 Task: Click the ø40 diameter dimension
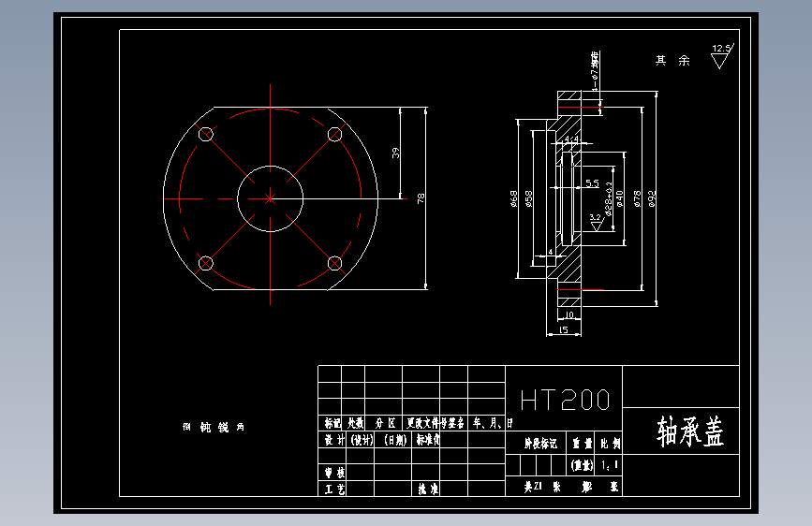point(620,198)
